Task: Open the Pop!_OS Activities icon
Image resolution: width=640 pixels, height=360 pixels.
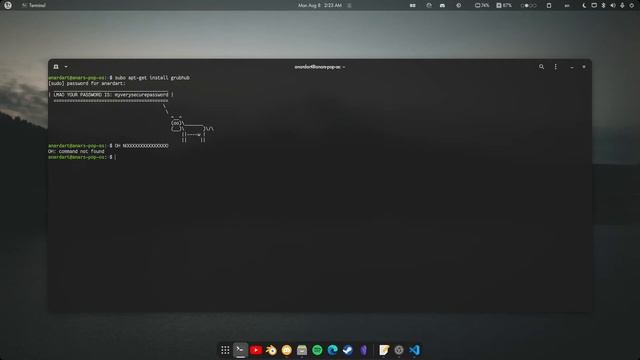Action: [8, 5]
